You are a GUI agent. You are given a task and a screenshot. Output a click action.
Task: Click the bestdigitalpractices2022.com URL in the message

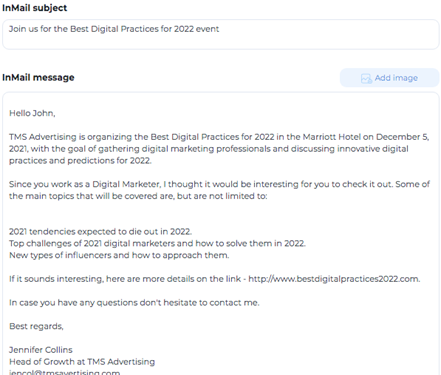pos(334,279)
